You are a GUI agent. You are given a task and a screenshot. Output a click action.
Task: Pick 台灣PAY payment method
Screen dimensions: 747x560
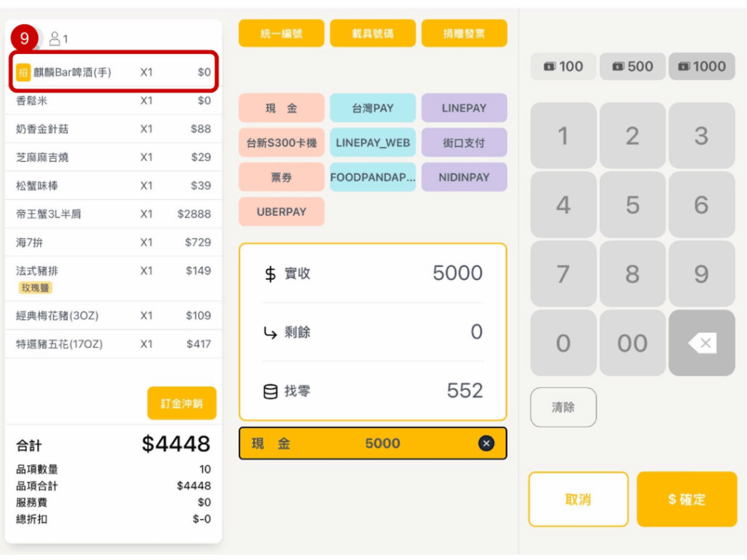(373, 108)
